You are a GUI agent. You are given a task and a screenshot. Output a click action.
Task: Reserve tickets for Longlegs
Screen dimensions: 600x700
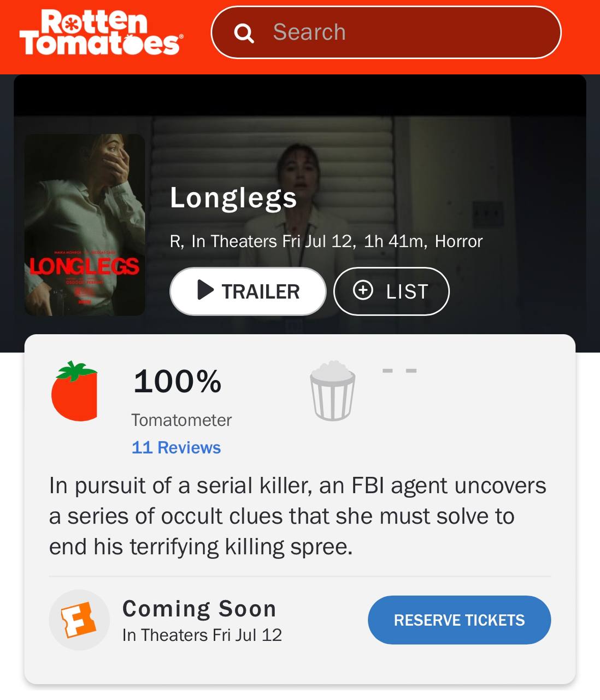(460, 620)
